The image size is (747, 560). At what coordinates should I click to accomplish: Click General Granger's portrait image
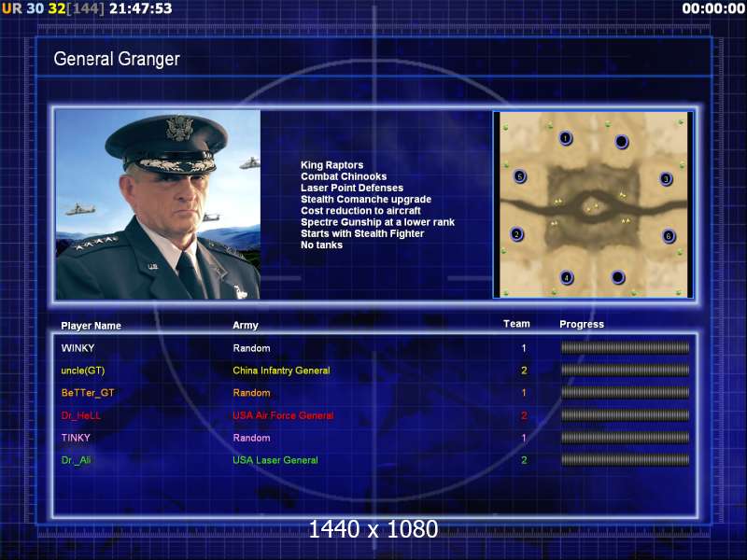pos(158,204)
